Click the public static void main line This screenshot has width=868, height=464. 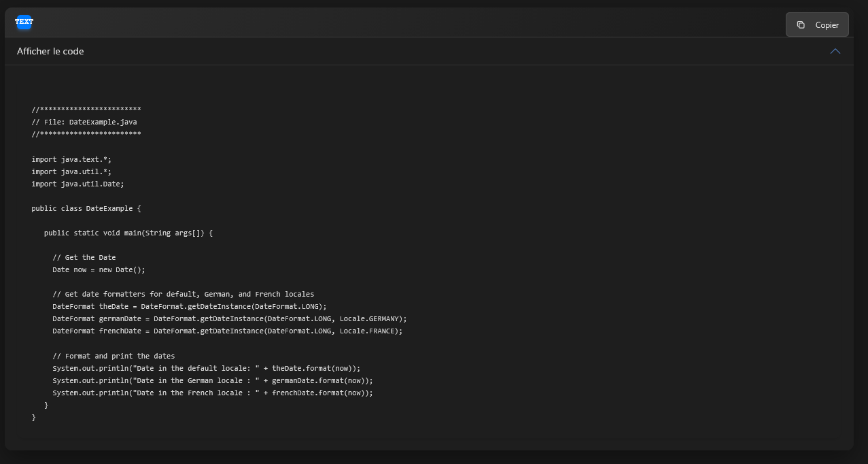click(128, 233)
